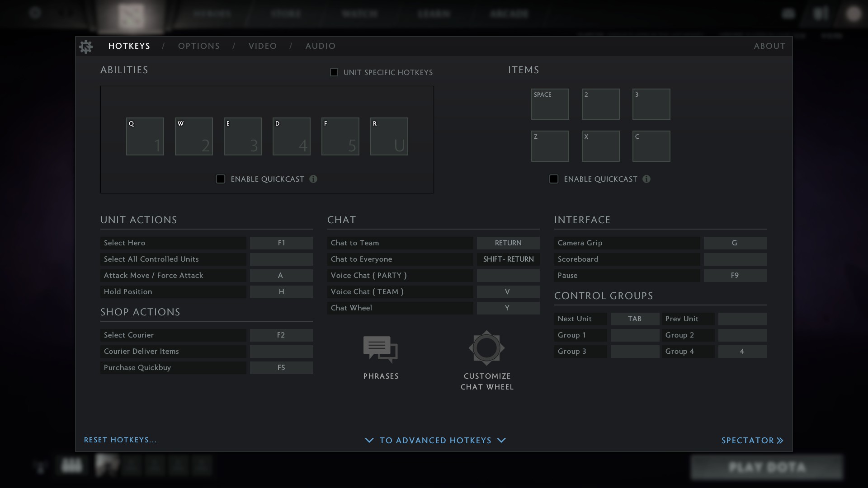Image resolution: width=868 pixels, height=488 pixels.
Task: Click Reset Hotkeys link
Action: [120, 440]
